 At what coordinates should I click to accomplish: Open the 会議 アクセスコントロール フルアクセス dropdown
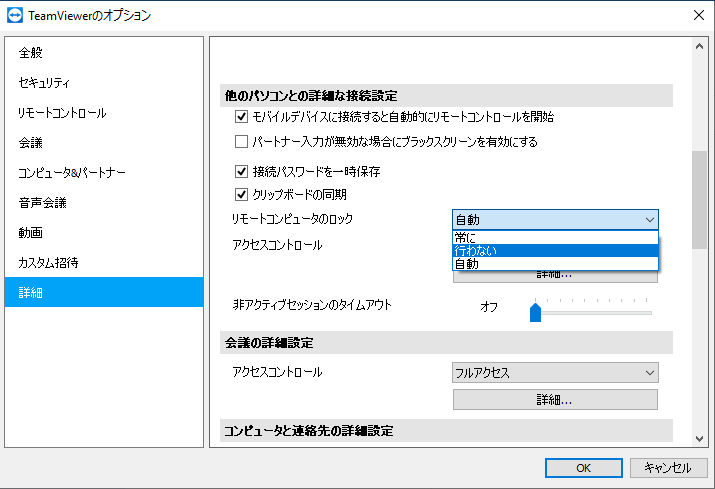point(555,373)
